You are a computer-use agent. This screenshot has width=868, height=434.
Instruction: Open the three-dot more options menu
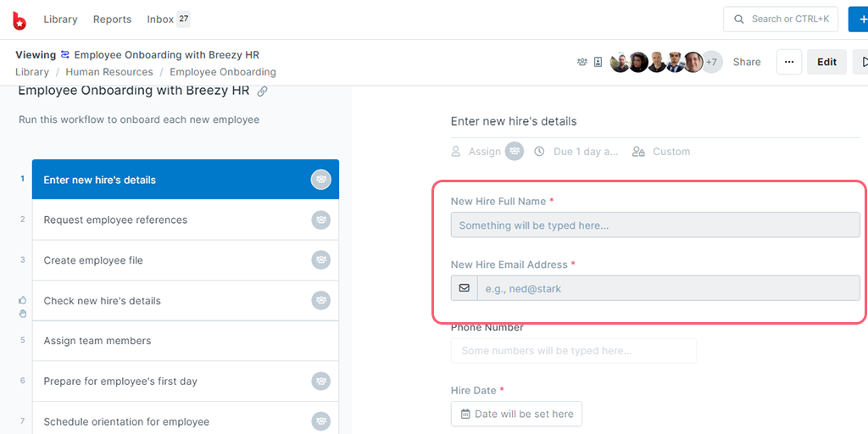(789, 62)
